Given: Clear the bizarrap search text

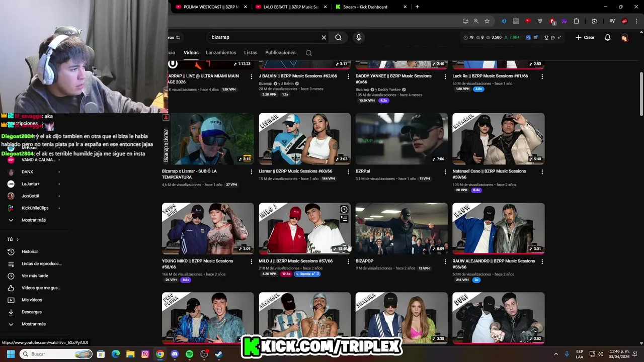Looking at the screenshot, I should (x=324, y=37).
